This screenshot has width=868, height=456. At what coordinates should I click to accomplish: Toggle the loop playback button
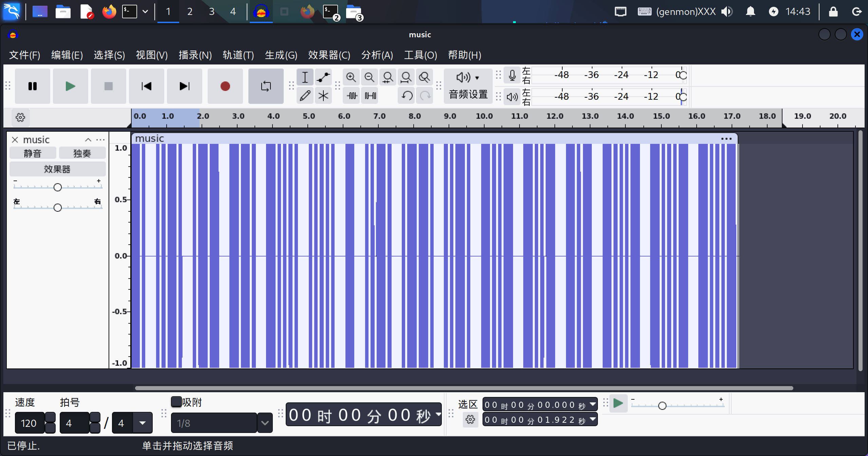(x=266, y=86)
